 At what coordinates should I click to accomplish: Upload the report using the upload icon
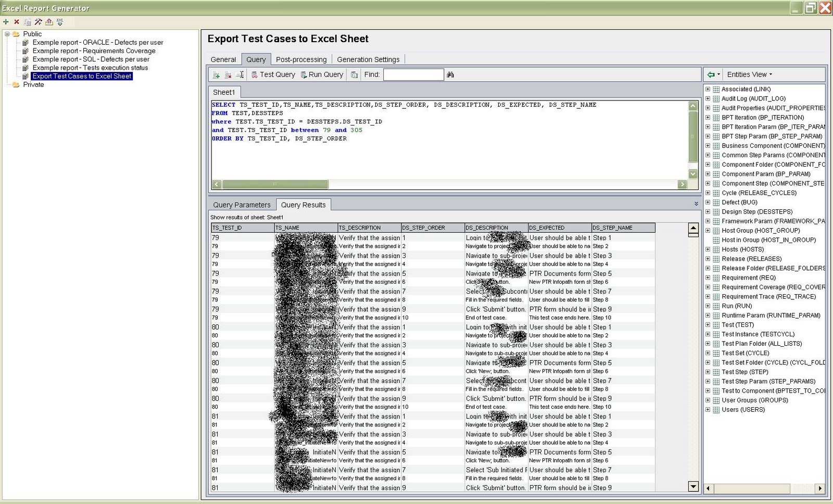pos(48,22)
